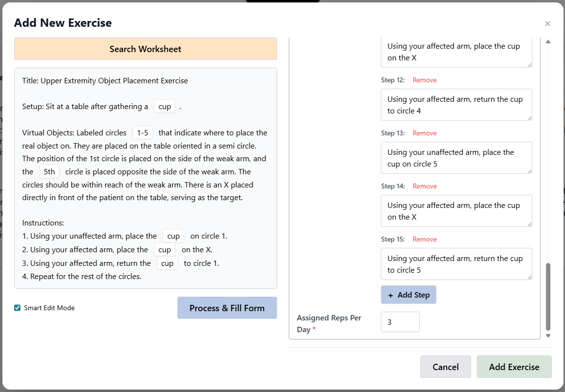Remove Step 15
The width and height of the screenshot is (565, 392).
click(425, 239)
